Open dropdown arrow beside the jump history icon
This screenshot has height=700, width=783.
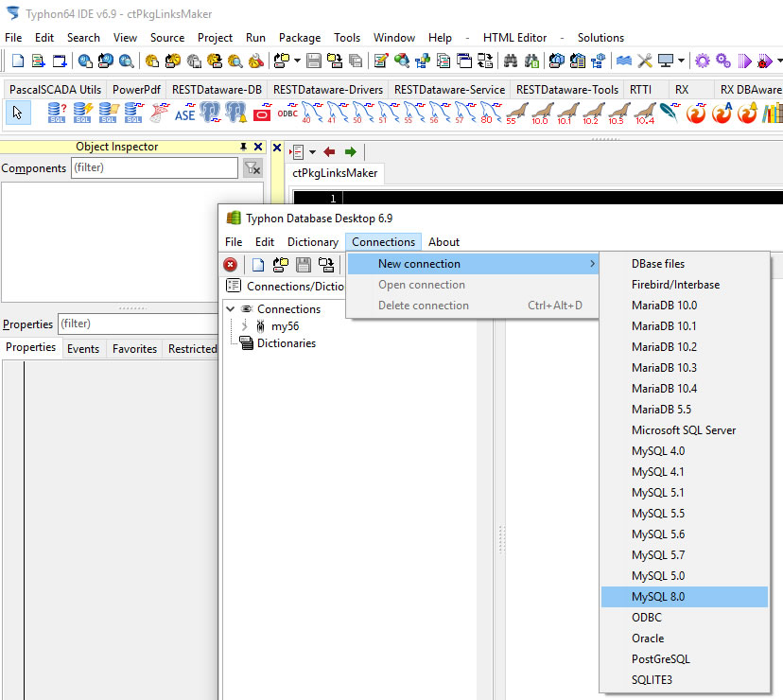313,152
